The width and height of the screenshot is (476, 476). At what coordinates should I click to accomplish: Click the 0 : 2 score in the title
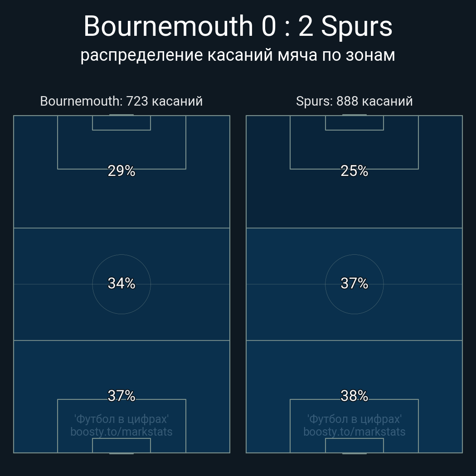click(x=287, y=26)
